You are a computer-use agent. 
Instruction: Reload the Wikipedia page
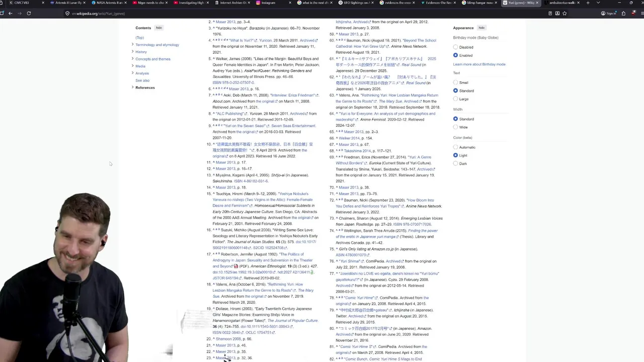tap(29, 13)
